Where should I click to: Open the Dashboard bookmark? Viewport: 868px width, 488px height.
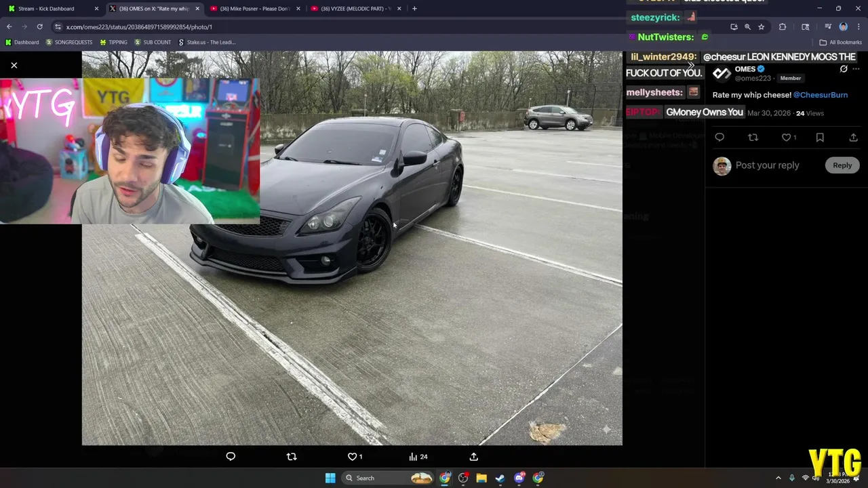(22, 42)
